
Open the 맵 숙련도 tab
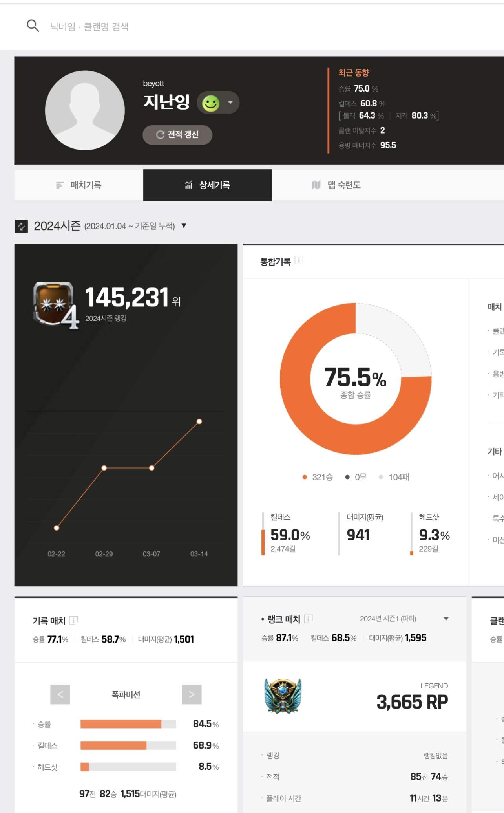[336, 185]
